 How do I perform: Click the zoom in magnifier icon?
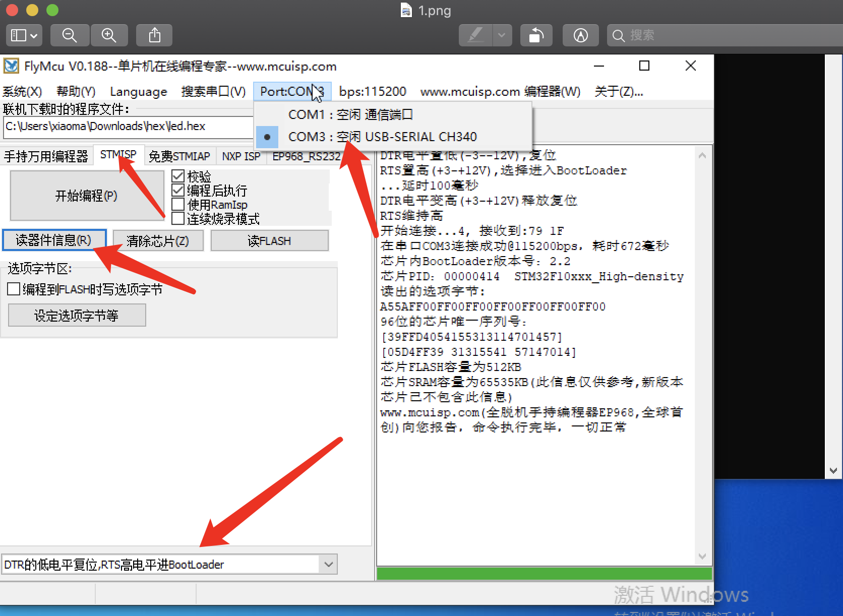tap(109, 35)
